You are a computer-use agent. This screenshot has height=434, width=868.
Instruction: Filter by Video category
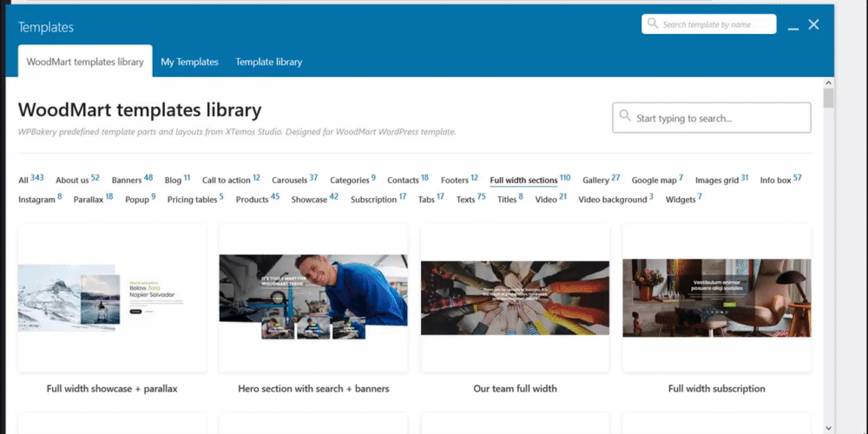(x=551, y=199)
